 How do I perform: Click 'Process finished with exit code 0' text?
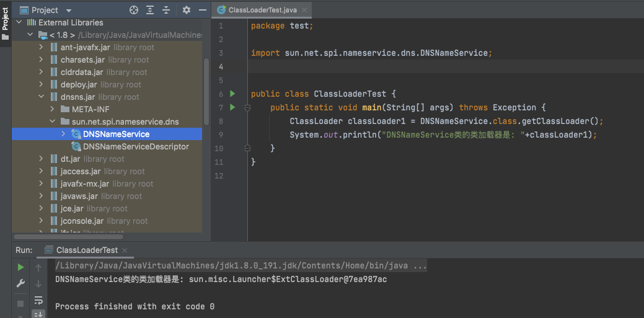pyautogui.click(x=135, y=306)
